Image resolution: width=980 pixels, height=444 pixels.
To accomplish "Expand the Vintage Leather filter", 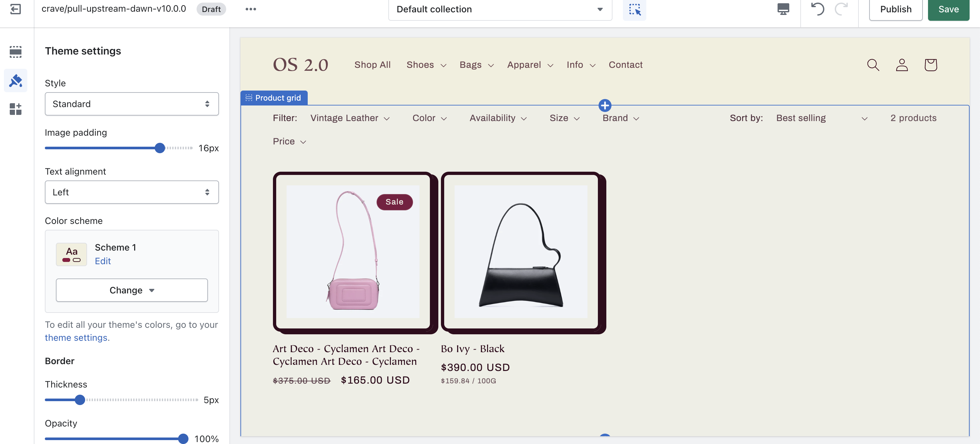I will (350, 118).
